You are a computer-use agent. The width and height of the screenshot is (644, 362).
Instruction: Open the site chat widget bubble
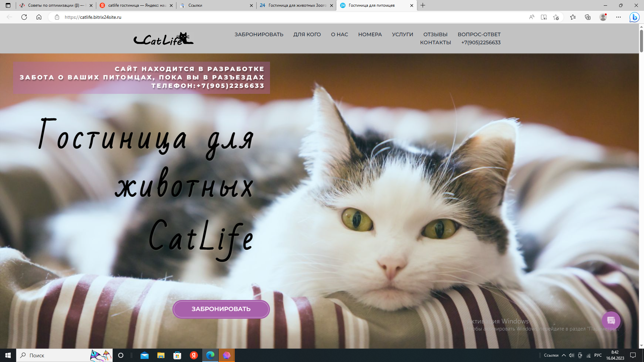(x=611, y=320)
